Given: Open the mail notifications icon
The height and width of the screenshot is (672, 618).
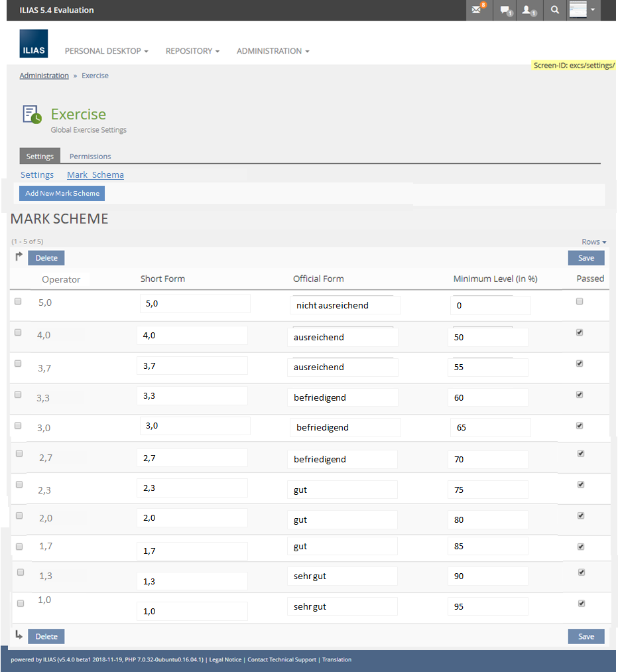Looking at the screenshot, I should point(477,10).
